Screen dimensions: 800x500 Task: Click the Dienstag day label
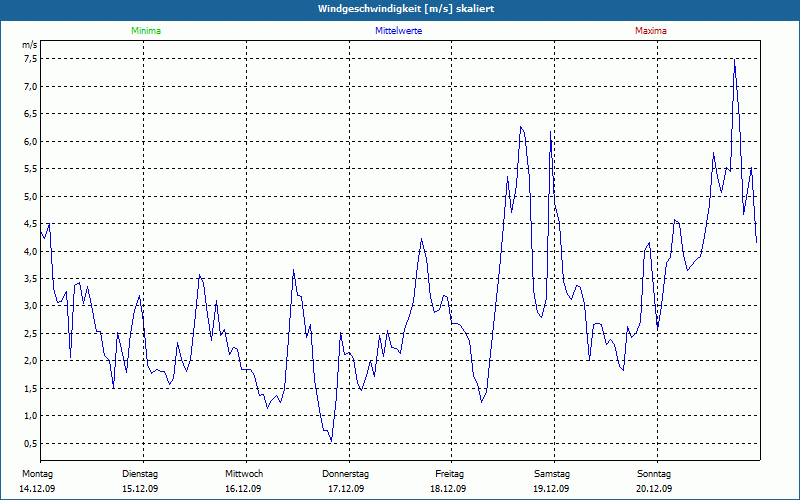pyautogui.click(x=140, y=474)
